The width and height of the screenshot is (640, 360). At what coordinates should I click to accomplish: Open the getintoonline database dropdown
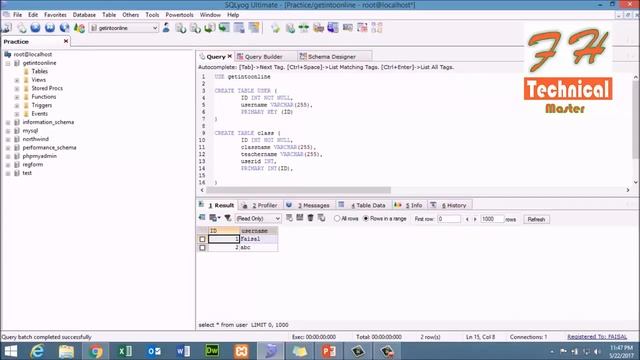click(x=155, y=28)
